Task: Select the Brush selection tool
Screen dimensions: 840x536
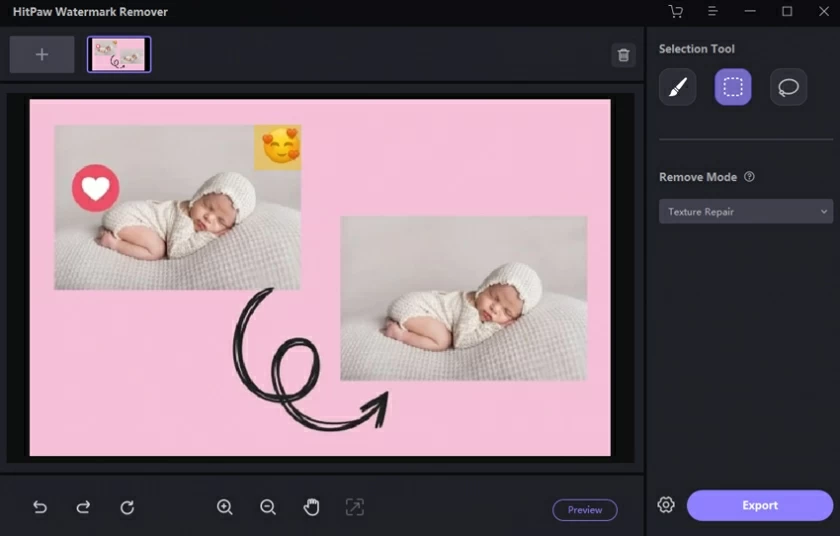Action: [678, 87]
